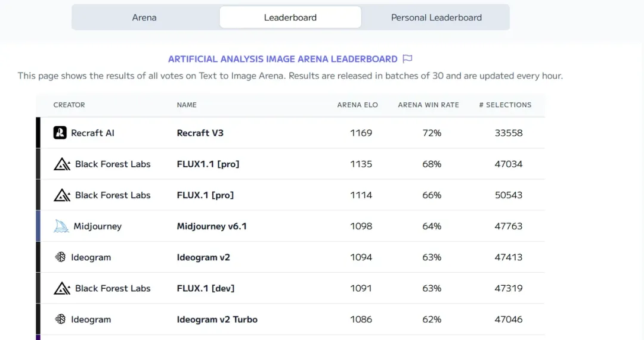Image resolution: width=644 pixels, height=340 pixels.
Task: Click the Name column header
Action: [x=187, y=105]
